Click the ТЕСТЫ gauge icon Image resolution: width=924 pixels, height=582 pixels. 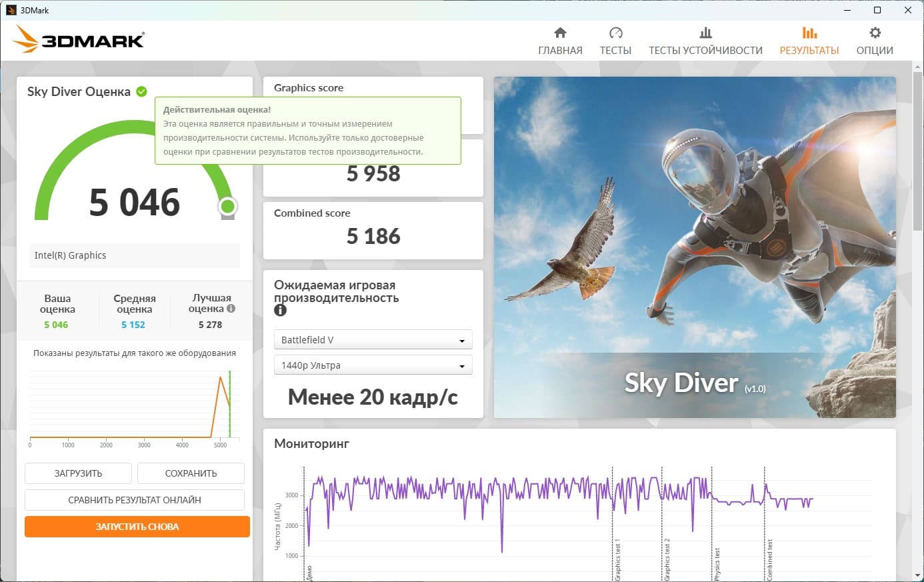pyautogui.click(x=615, y=33)
